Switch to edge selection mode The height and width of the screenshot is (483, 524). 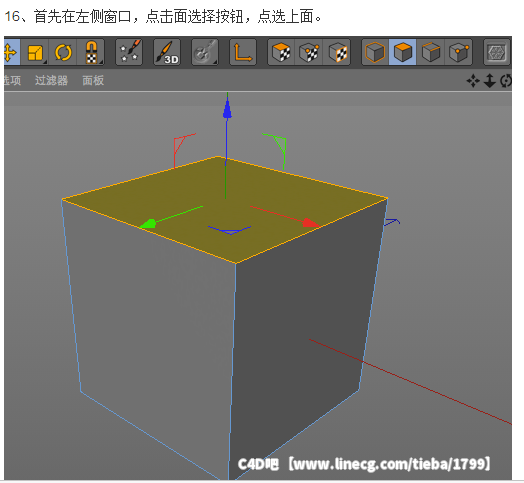click(431, 52)
